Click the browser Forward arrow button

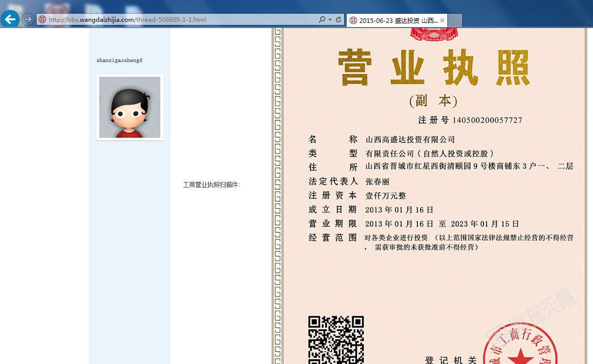(28, 19)
